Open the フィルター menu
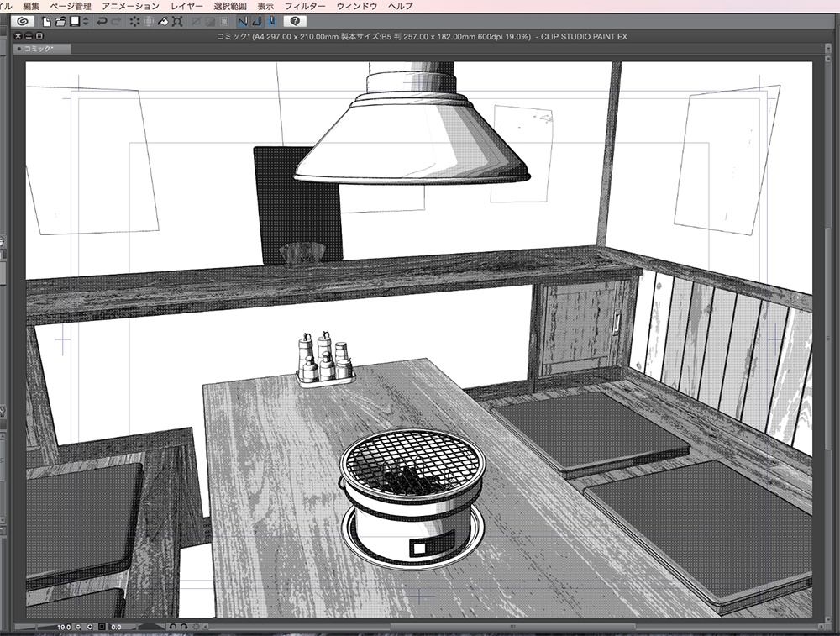 pyautogui.click(x=305, y=6)
